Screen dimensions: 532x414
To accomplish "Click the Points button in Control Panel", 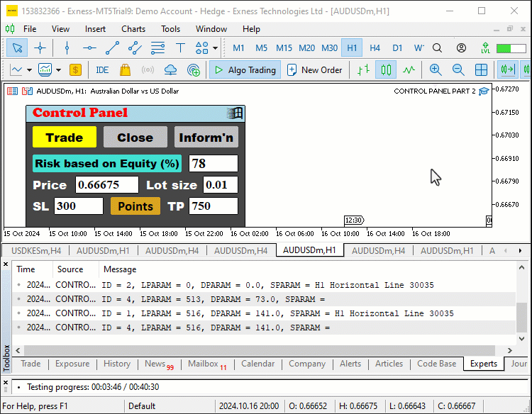I will (135, 206).
